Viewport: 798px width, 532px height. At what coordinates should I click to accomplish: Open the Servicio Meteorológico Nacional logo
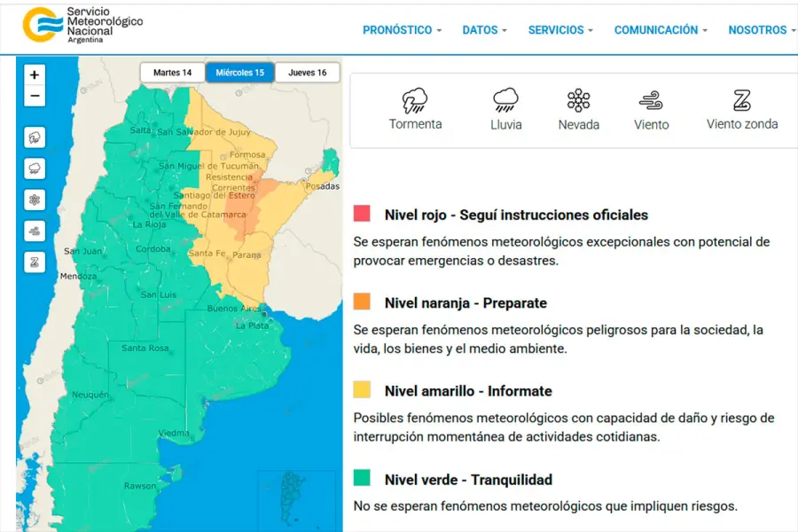[82, 26]
